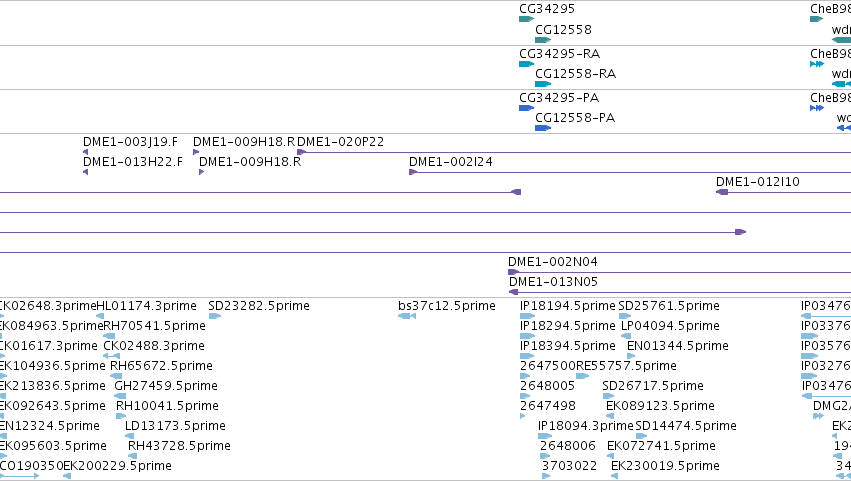
Task: Click the CG34295-RA transcript arrow
Action: coord(526,64)
